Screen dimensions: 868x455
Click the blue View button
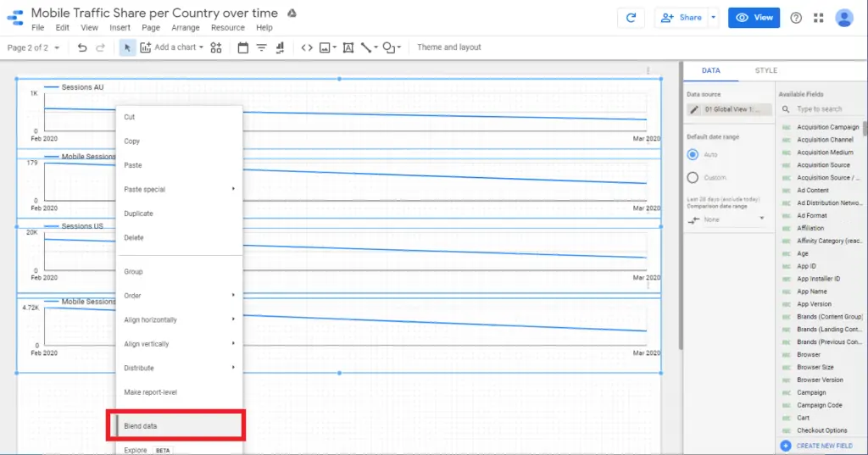(753, 18)
